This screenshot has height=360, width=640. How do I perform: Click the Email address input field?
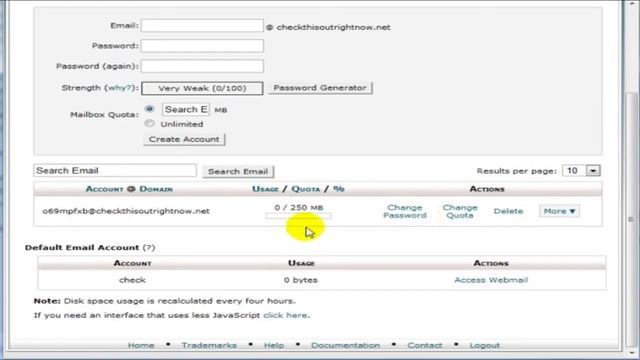[x=202, y=26]
